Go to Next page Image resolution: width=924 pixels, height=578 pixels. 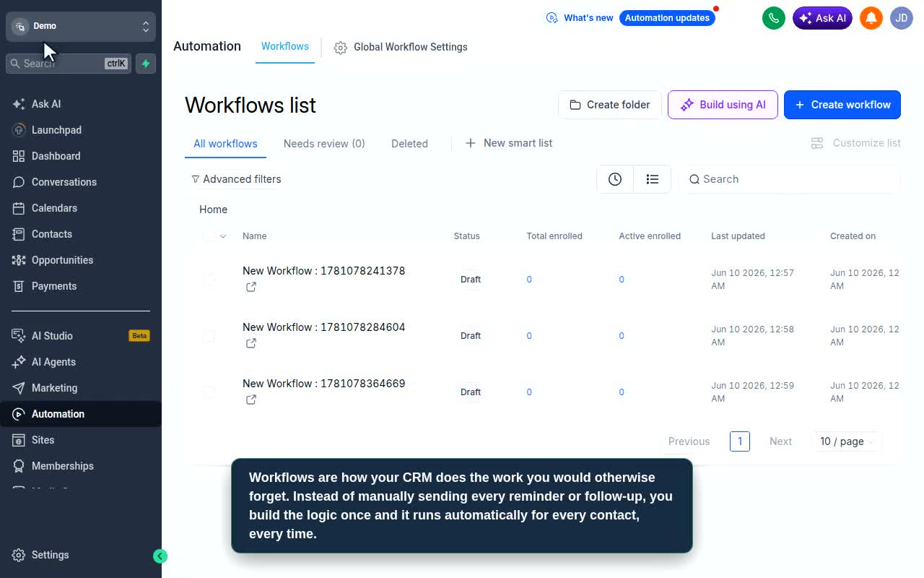pos(780,441)
